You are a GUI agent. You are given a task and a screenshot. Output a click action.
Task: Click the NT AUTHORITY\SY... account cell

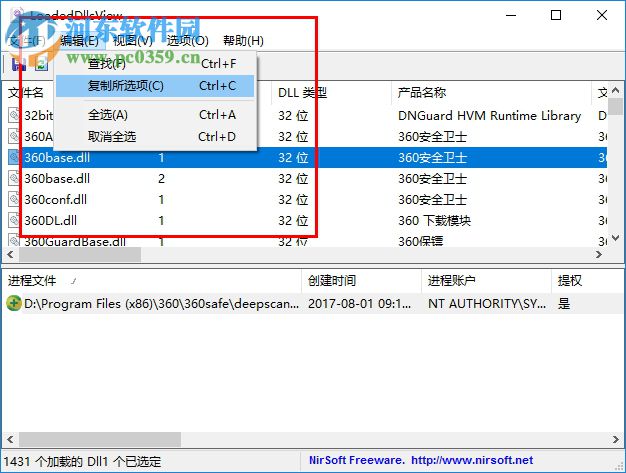(x=487, y=303)
